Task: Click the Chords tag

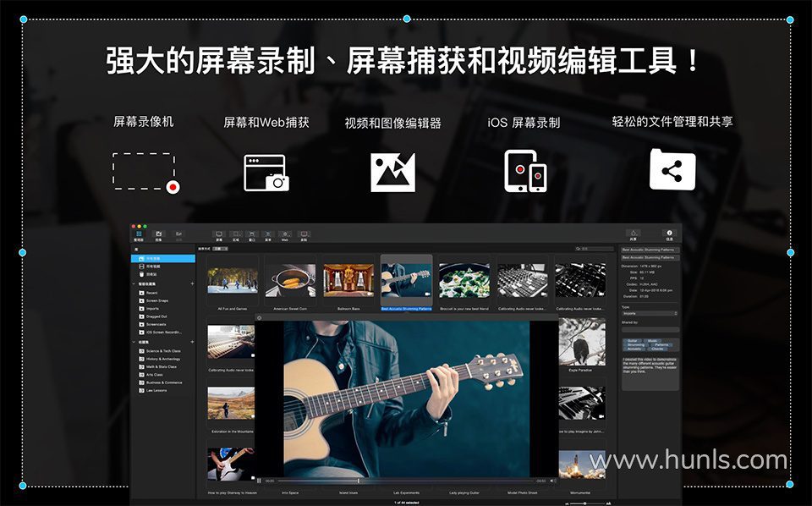Action: (x=658, y=349)
